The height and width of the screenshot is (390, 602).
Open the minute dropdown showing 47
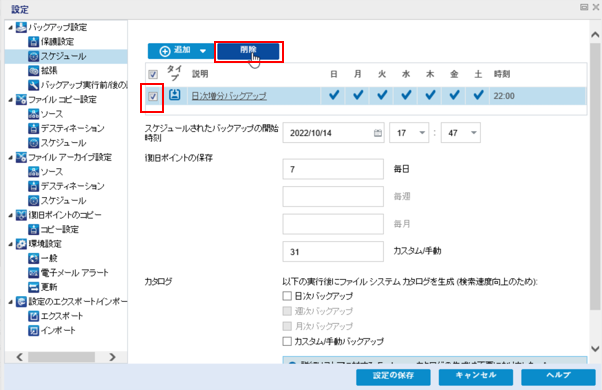click(474, 133)
